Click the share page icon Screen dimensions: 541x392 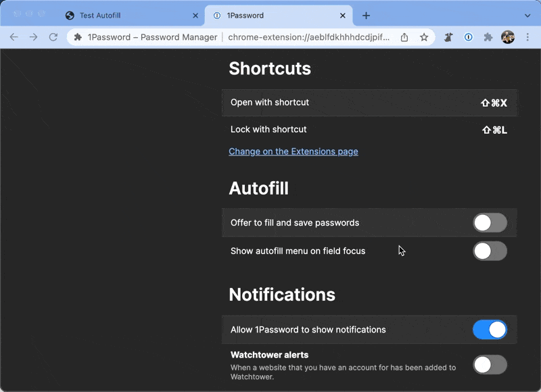pos(404,37)
